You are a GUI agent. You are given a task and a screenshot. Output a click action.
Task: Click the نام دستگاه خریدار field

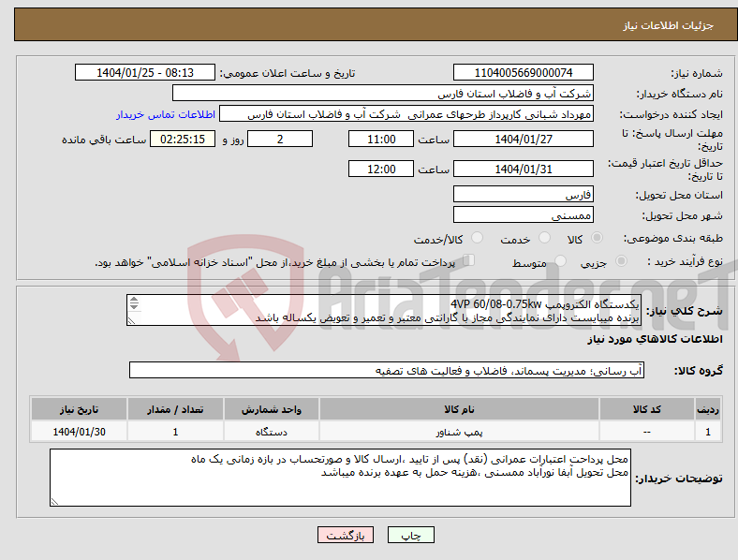point(383,93)
